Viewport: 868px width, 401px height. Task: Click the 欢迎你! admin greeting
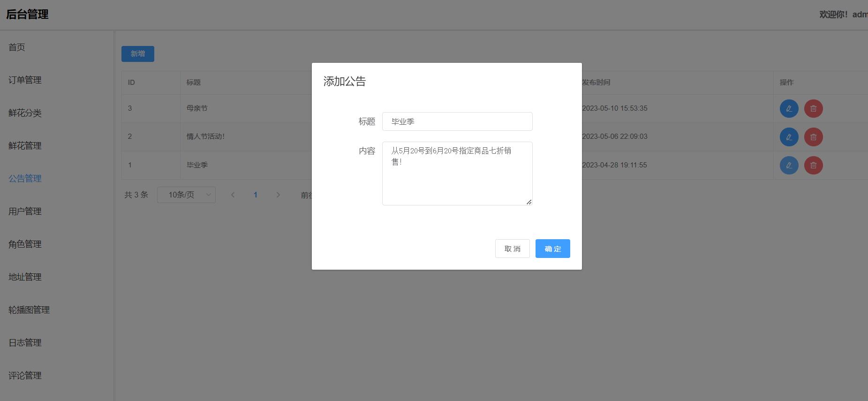[843, 15]
